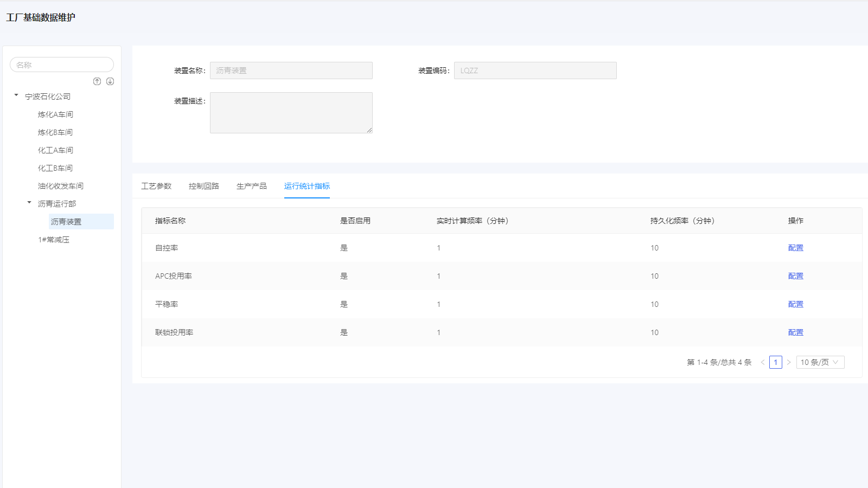Click the up arrow icon in tree panel
Image resolution: width=868 pixels, height=488 pixels.
click(x=97, y=81)
